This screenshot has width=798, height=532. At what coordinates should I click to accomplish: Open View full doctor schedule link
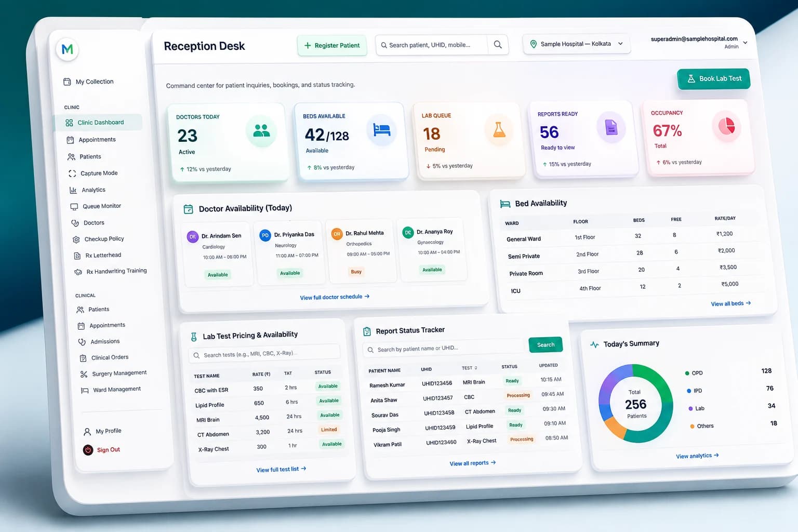(335, 297)
